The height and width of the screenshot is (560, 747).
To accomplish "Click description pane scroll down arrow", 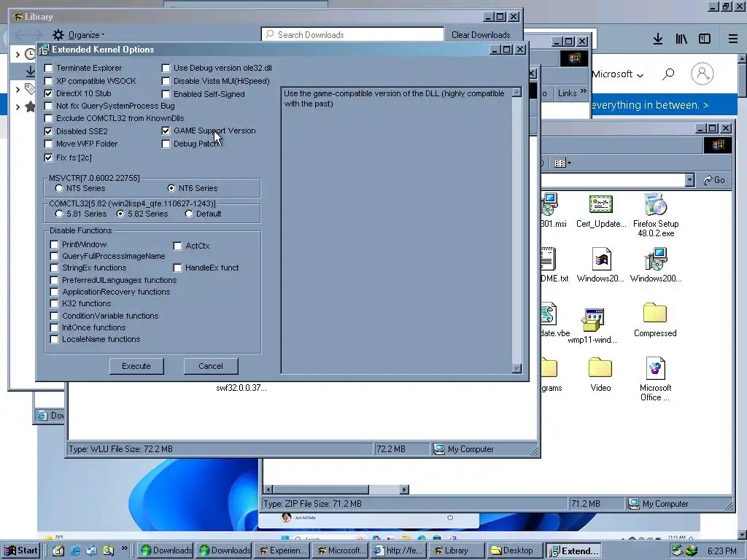I will click(x=517, y=368).
